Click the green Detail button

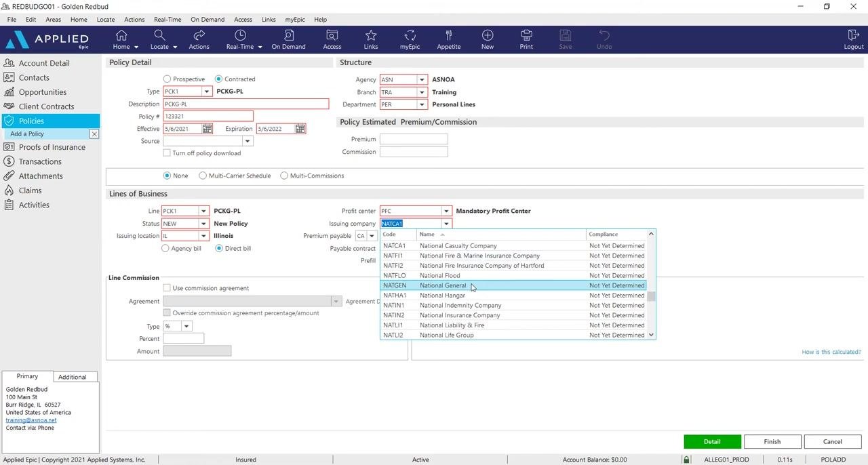click(x=712, y=441)
